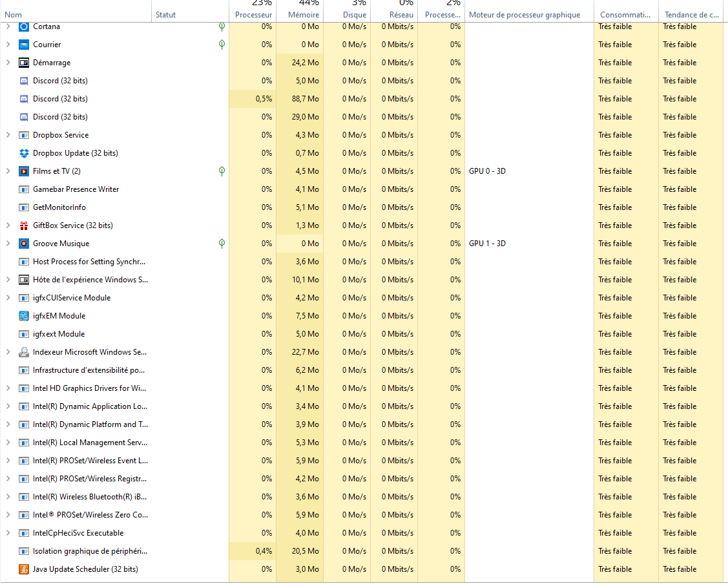The image size is (728, 586).
Task: Click the Cortana app icon
Action: tap(24, 26)
